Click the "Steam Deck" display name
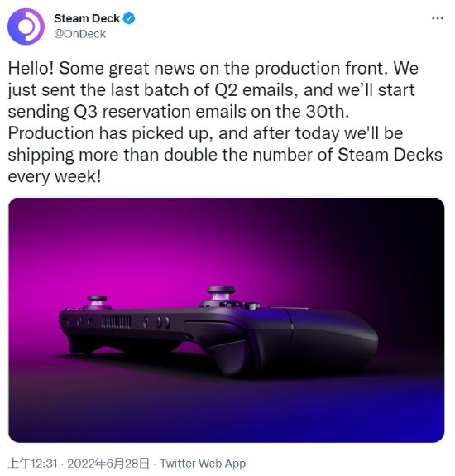Image resolution: width=455 pixels, height=476 pixels. (87, 18)
